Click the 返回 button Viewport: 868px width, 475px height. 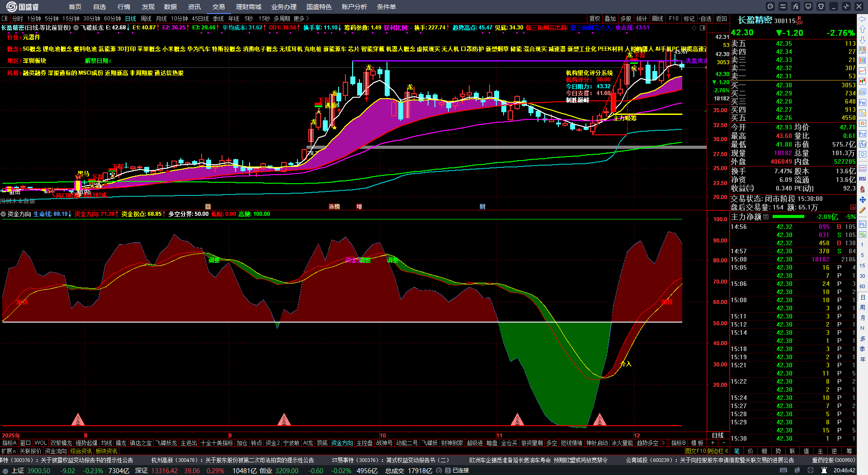tap(722, 19)
